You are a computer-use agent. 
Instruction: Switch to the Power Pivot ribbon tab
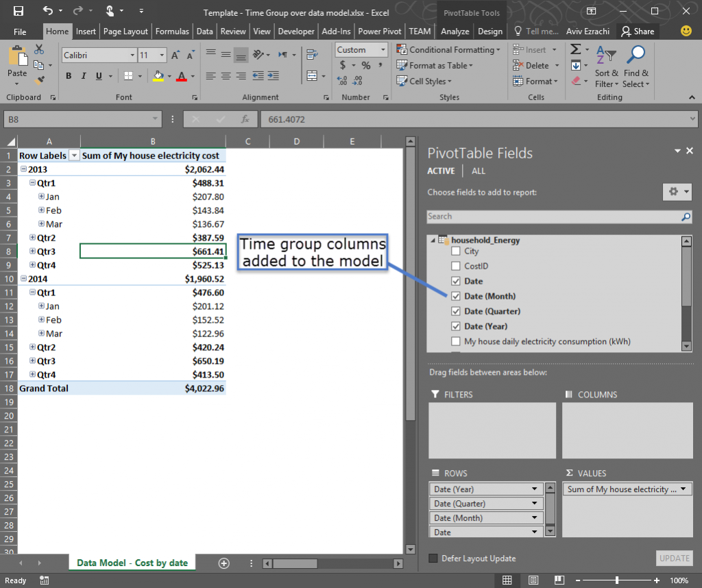pyautogui.click(x=379, y=30)
